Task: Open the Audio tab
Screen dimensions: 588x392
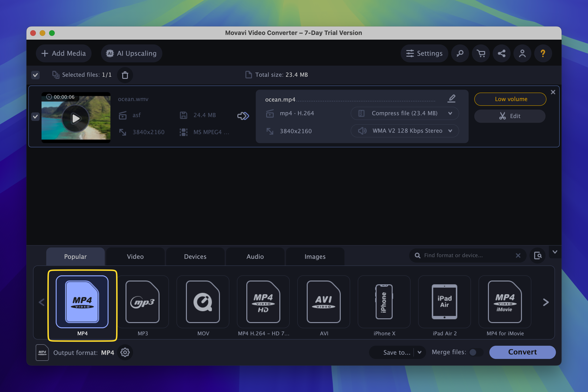Action: click(x=255, y=256)
